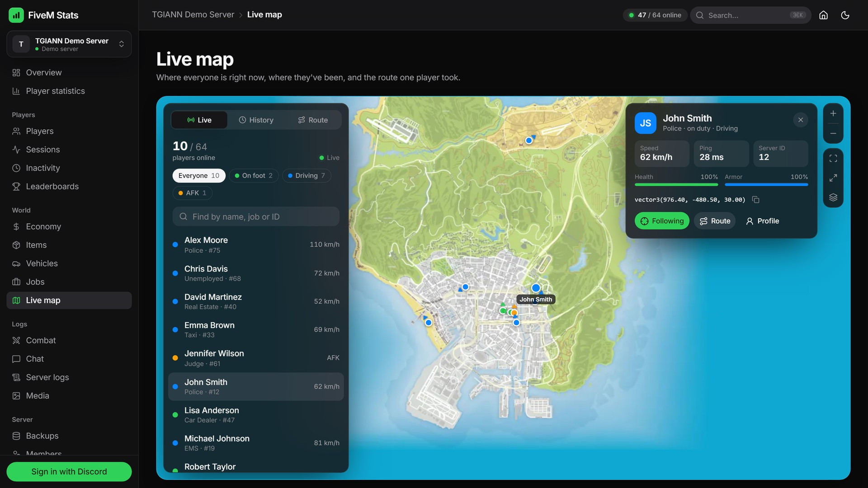Focus the top Search box
This screenshot has height=488, width=868.
pos(750,15)
